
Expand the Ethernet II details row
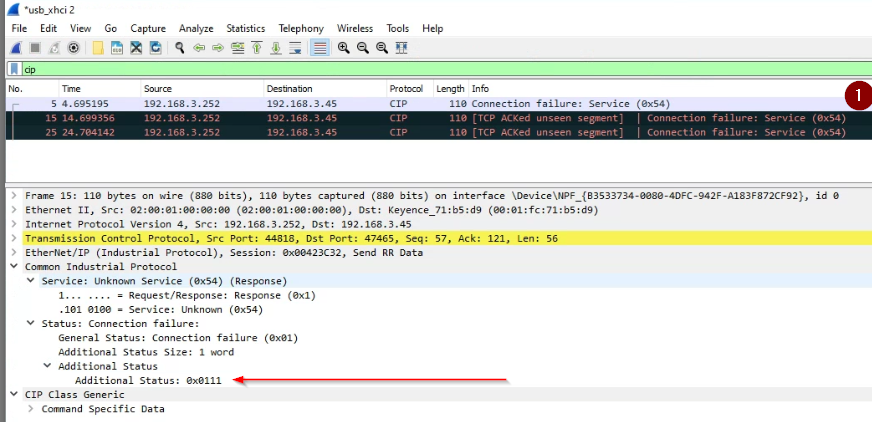pyautogui.click(x=14, y=210)
